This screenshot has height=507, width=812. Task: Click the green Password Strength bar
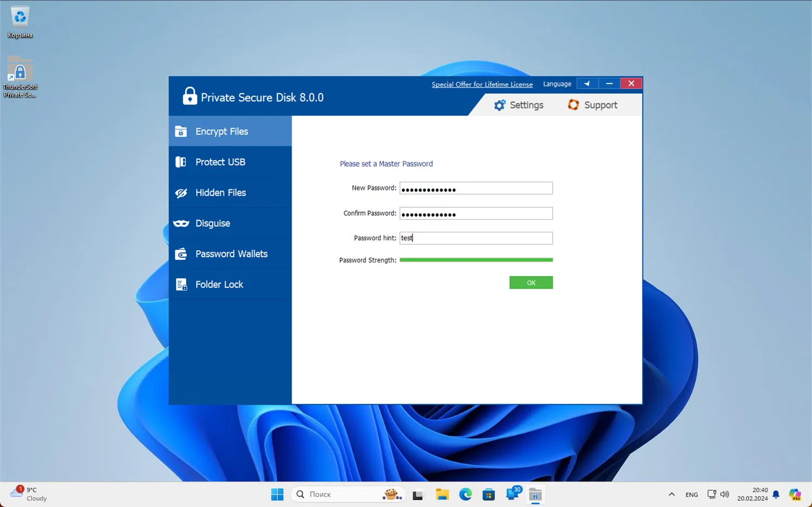(476, 260)
